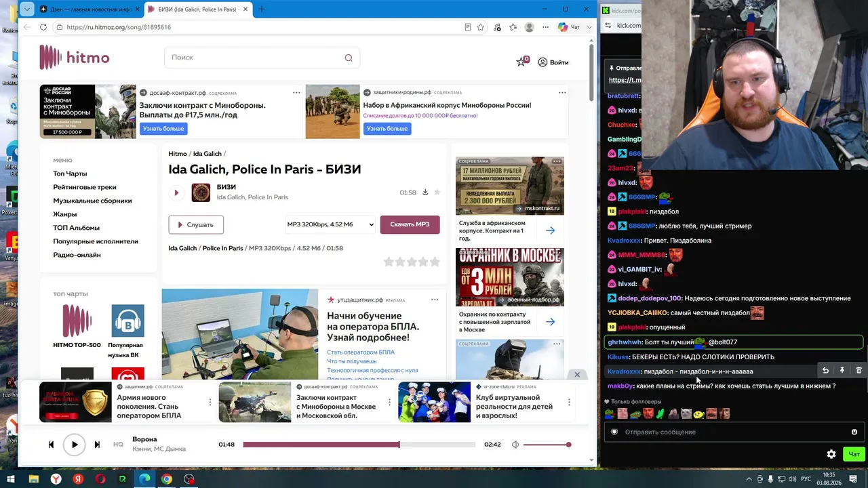
Task: Play the Ворона track in the player
Action: coord(75,445)
